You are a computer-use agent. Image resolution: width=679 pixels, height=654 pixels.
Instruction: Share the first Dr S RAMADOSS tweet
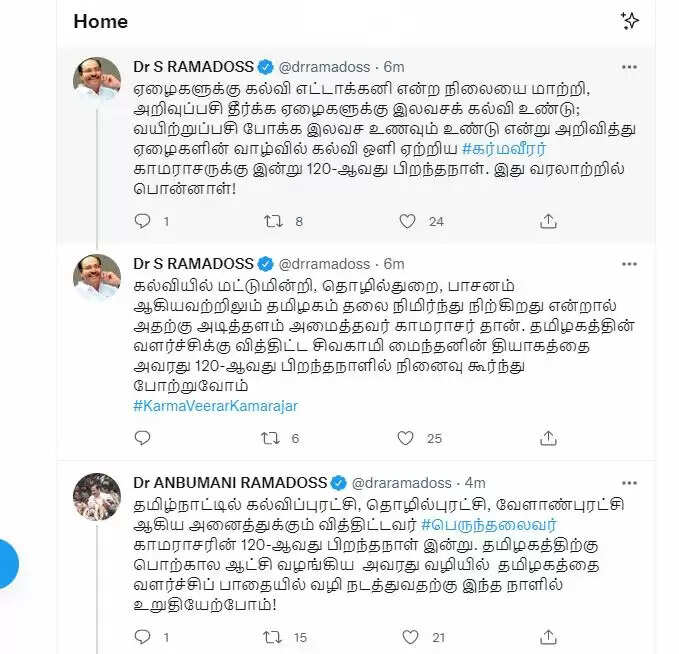tap(548, 221)
